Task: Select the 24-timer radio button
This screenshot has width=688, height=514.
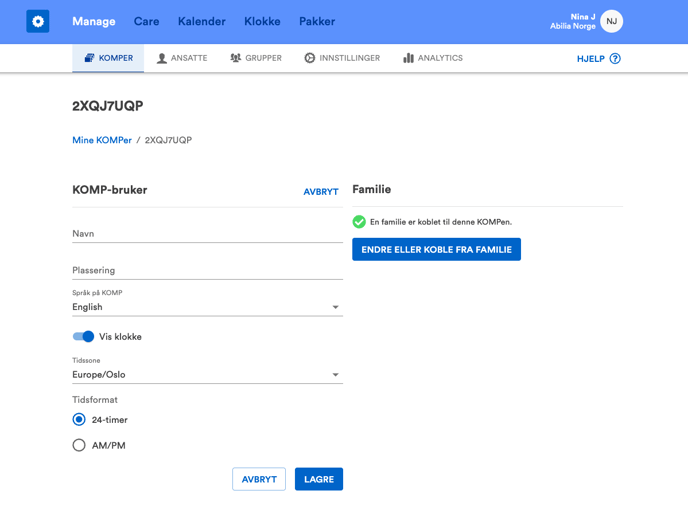Action: click(79, 420)
